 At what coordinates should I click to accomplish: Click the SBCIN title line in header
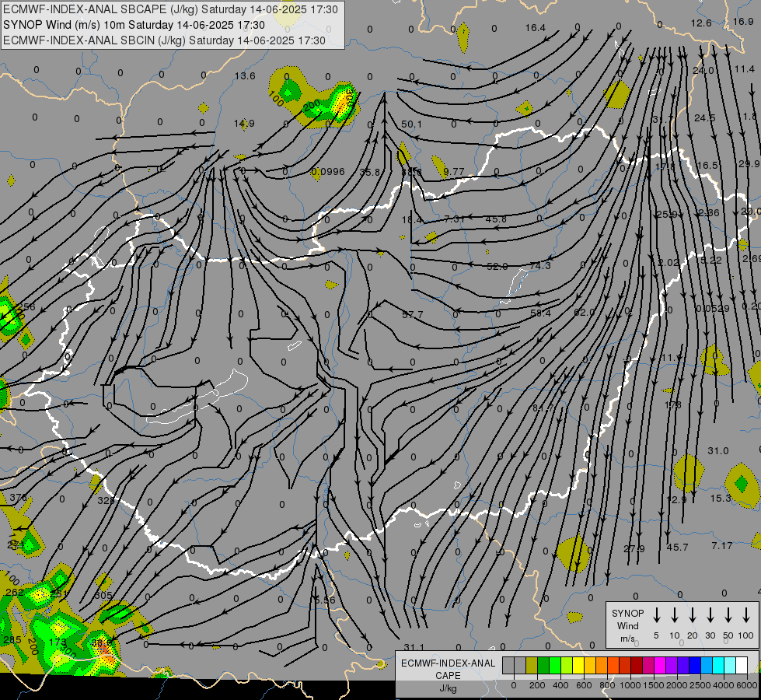click(164, 40)
